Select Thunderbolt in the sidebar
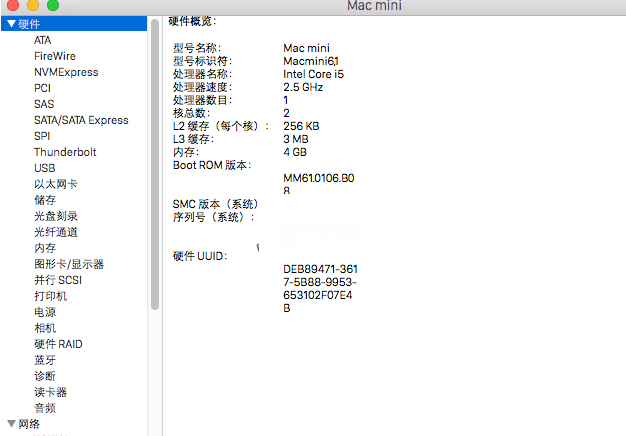The image size is (626, 436). tap(65, 152)
